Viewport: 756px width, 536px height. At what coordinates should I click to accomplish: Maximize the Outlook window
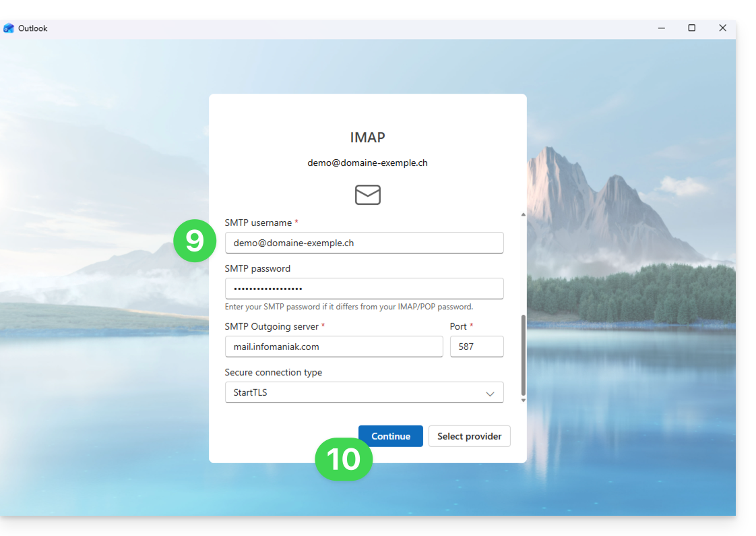(x=691, y=28)
